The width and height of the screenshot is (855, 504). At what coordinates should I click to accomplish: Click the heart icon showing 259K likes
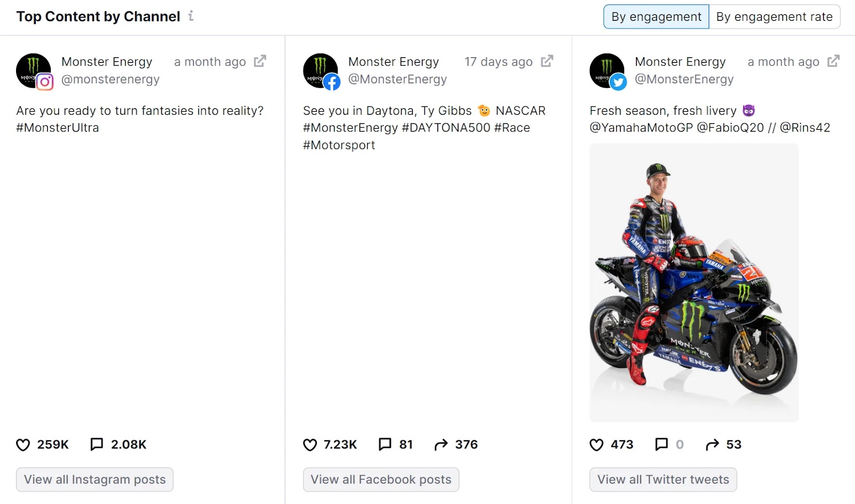(22, 444)
